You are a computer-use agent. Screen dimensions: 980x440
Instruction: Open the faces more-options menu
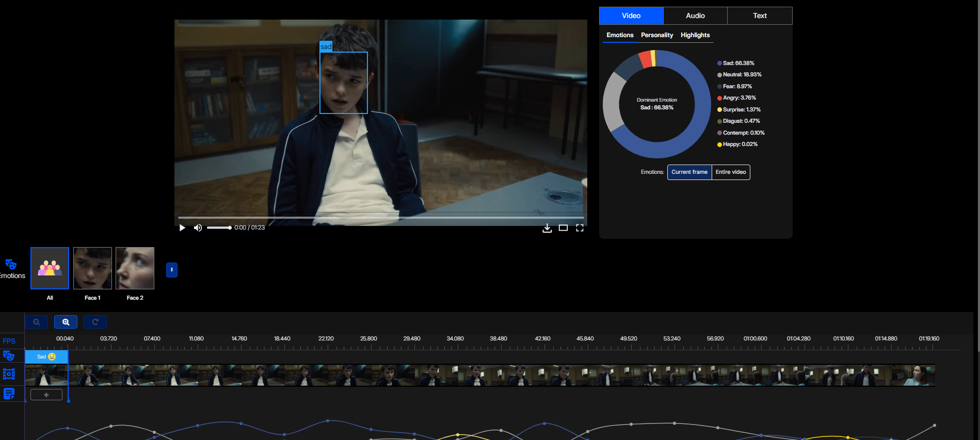(x=172, y=270)
